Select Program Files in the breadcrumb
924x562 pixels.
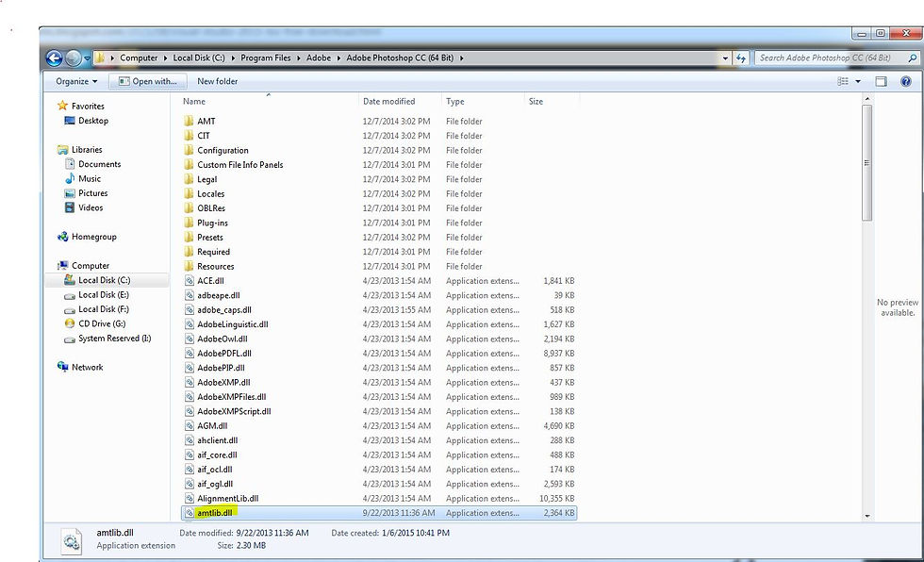click(x=265, y=58)
